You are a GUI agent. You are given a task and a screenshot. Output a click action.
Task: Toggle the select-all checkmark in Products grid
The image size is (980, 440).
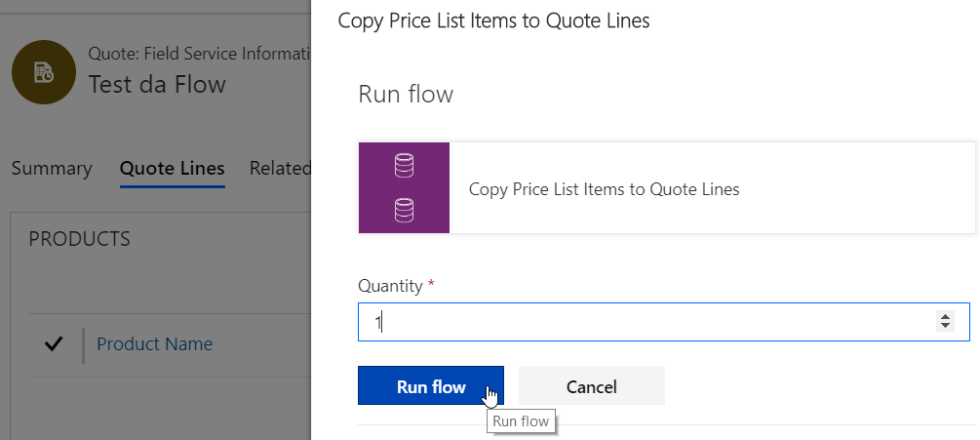tap(54, 343)
